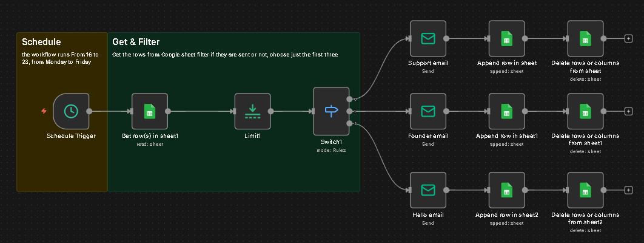Click plus button after top Delete rows node

pyautogui.click(x=628, y=39)
